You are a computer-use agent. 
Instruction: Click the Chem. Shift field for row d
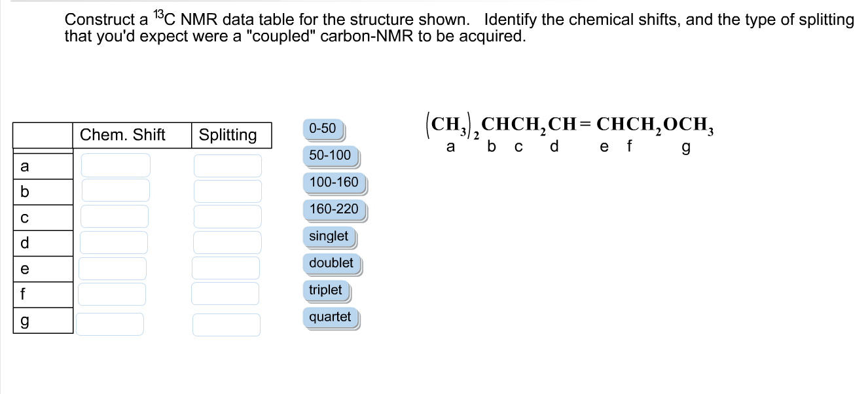(x=113, y=242)
